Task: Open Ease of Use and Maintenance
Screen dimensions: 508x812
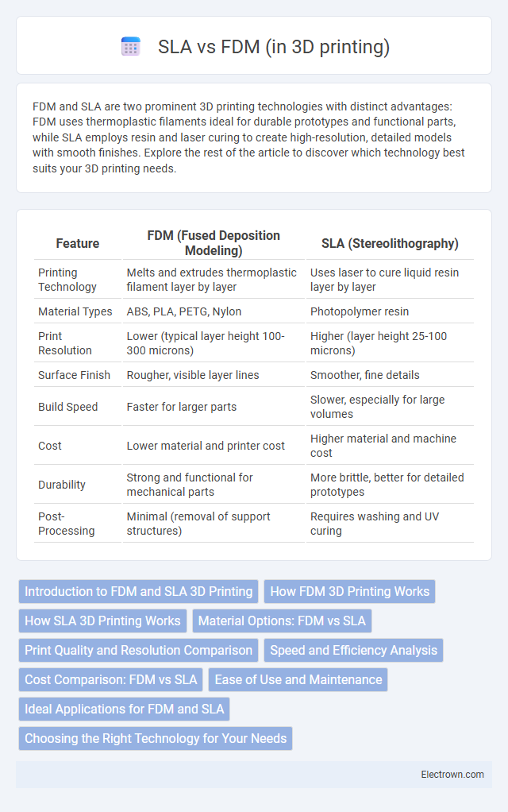Action: click(x=298, y=680)
